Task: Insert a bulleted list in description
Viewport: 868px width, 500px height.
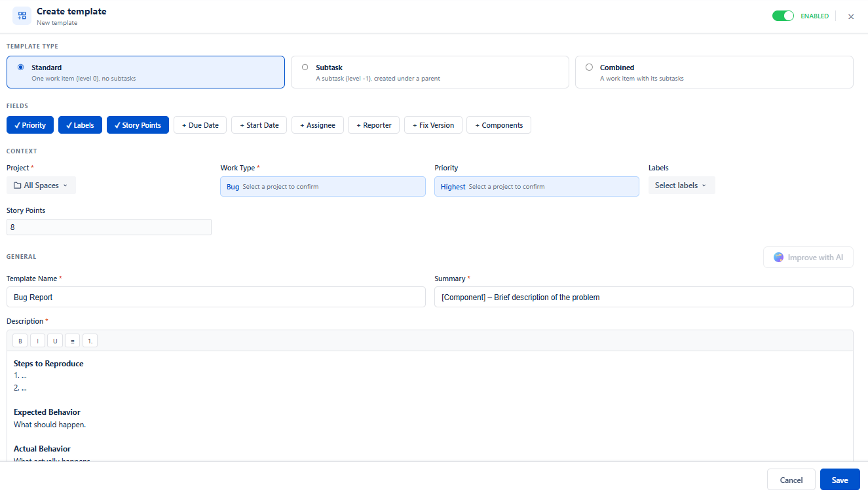Action: 73,341
